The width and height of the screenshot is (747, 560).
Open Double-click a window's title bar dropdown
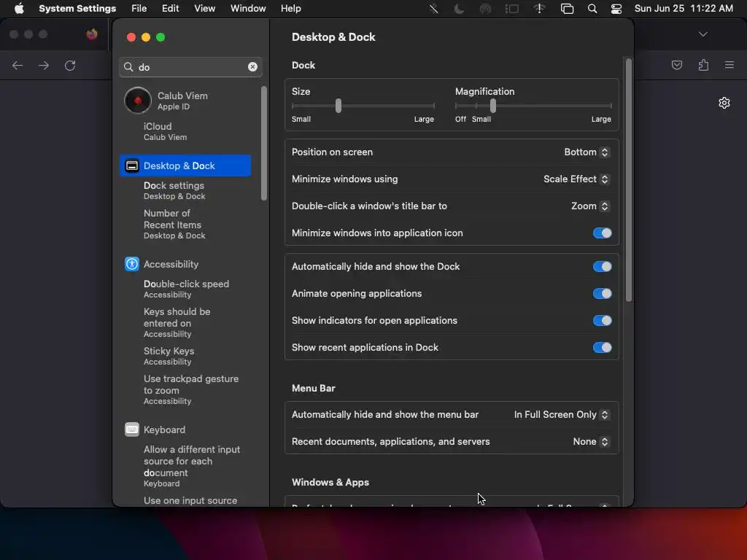pos(589,206)
